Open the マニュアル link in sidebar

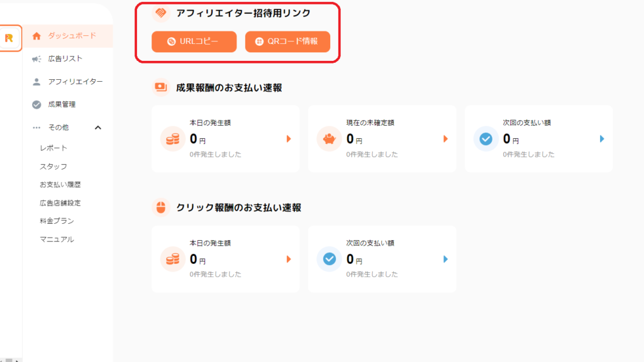(57, 239)
